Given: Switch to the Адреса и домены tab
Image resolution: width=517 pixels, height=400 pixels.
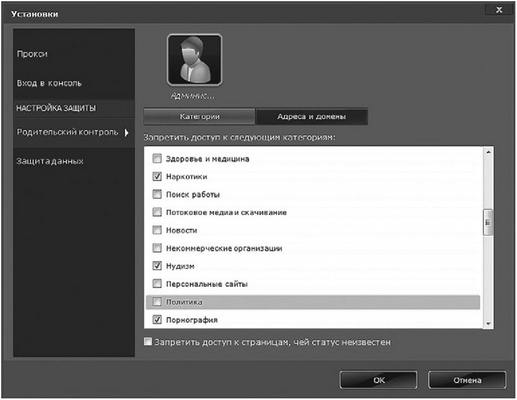Looking at the screenshot, I should coord(311,116).
